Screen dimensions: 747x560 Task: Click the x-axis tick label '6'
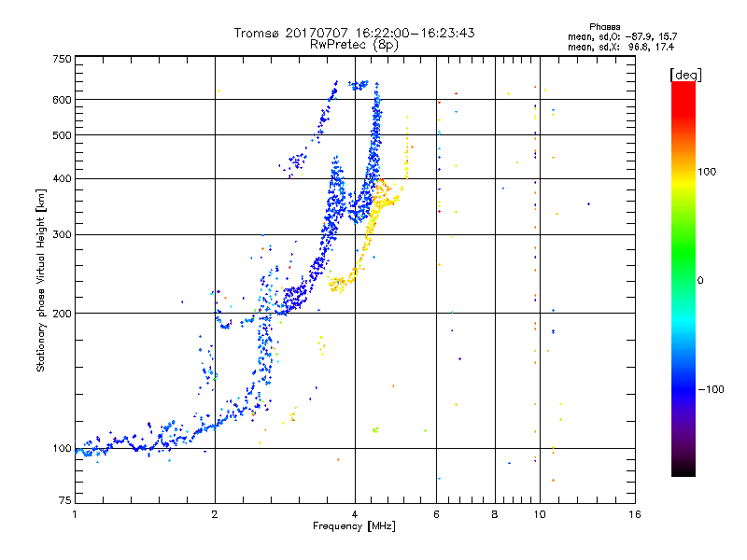click(x=436, y=514)
